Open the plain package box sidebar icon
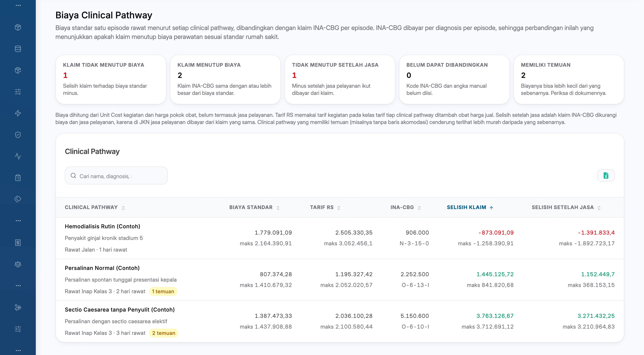The height and width of the screenshot is (355, 644). [18, 27]
